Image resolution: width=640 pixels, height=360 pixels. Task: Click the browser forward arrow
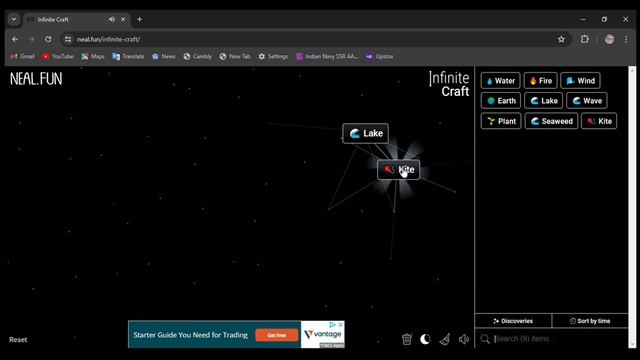click(x=31, y=39)
